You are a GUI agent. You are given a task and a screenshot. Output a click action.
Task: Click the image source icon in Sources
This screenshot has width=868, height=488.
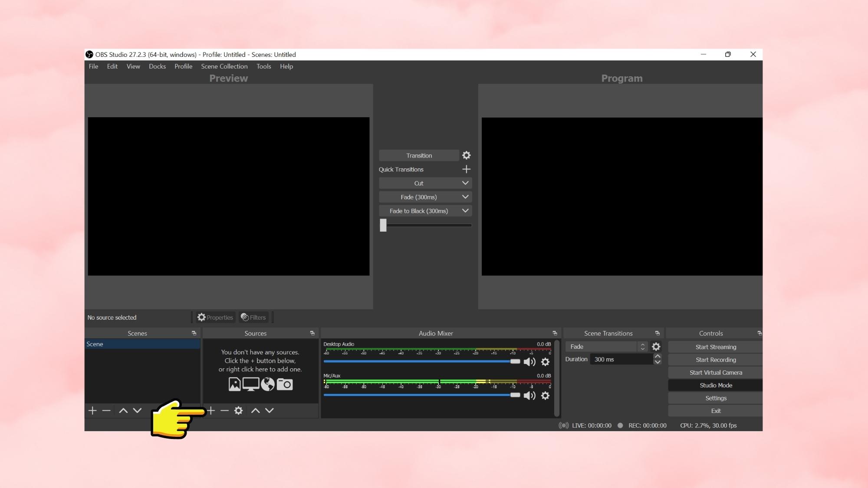coord(234,384)
